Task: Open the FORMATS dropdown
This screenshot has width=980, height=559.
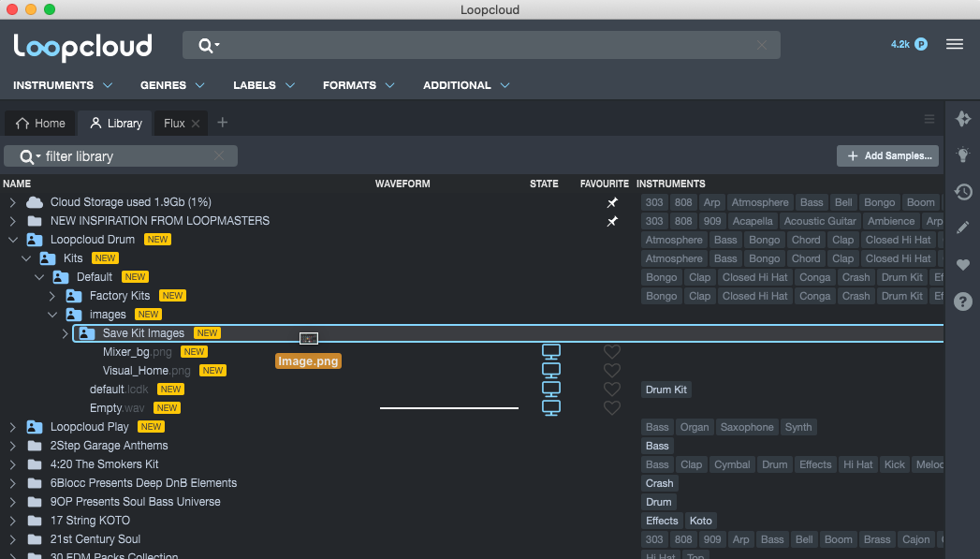Action: (358, 85)
